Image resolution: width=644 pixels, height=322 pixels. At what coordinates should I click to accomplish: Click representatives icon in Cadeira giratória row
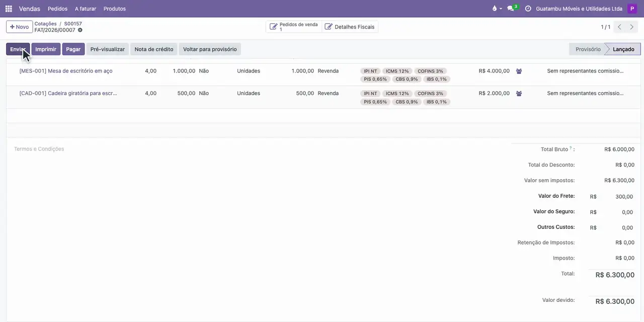519,94
